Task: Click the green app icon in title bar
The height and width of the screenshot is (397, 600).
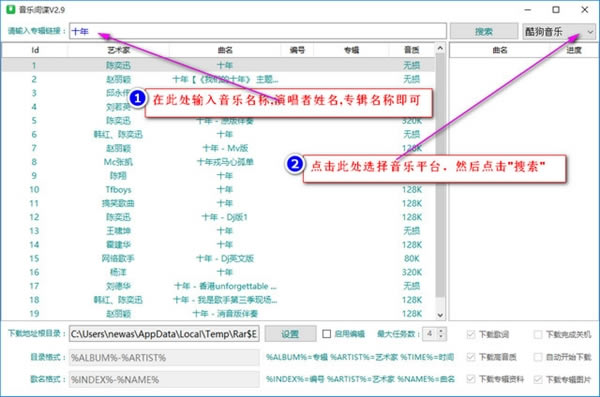Action: point(11,10)
